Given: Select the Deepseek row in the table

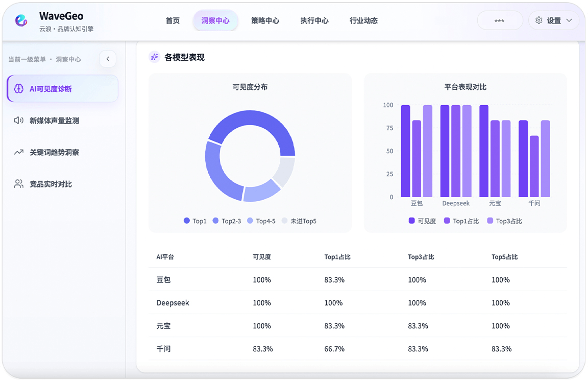Looking at the screenshot, I should [173, 303].
